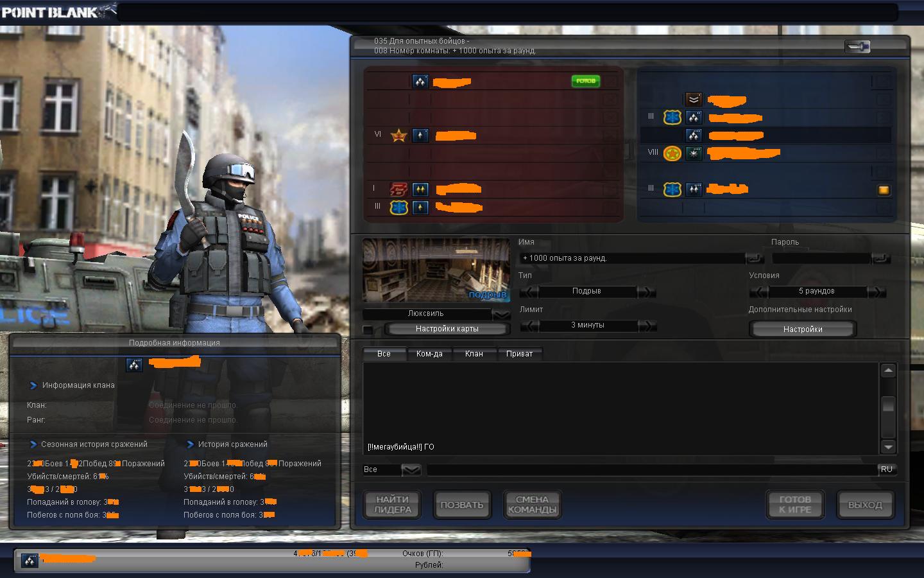924x578 pixels.
Task: Click the Люксвиль map preview thumbnail
Action: click(436, 270)
